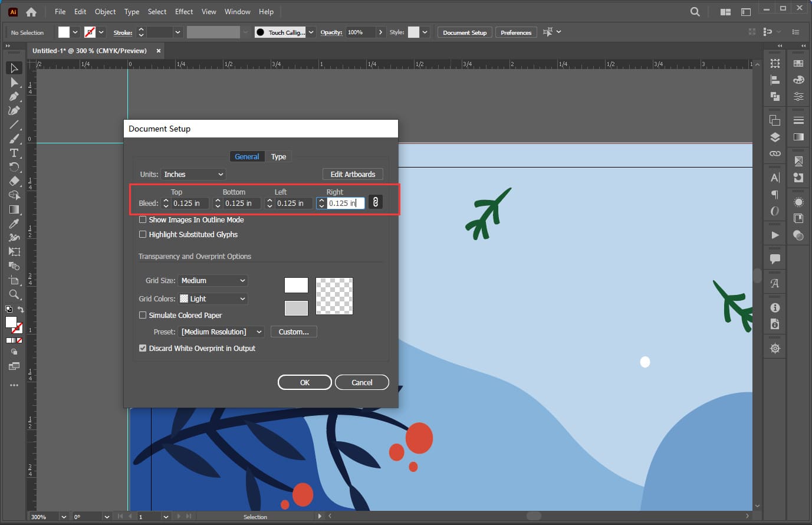Select the Eraser tool
Screen dimensions: 812x525
click(x=14, y=181)
